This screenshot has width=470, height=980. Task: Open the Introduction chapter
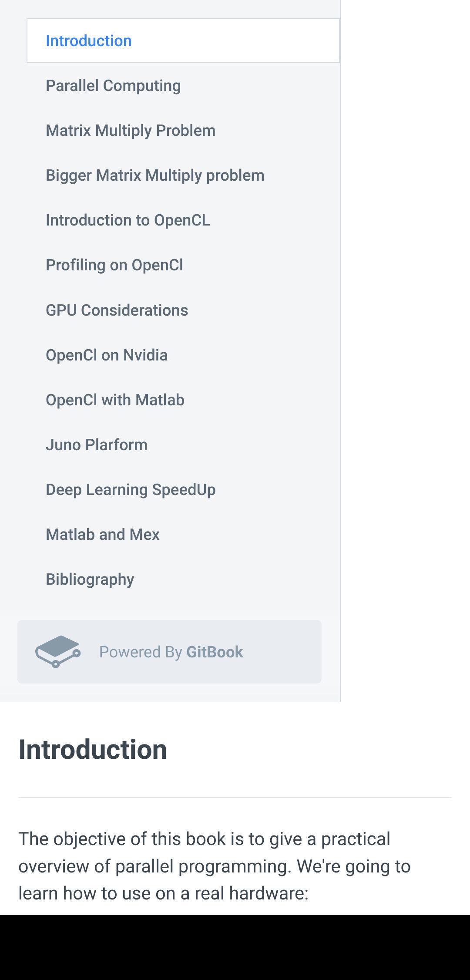click(88, 40)
